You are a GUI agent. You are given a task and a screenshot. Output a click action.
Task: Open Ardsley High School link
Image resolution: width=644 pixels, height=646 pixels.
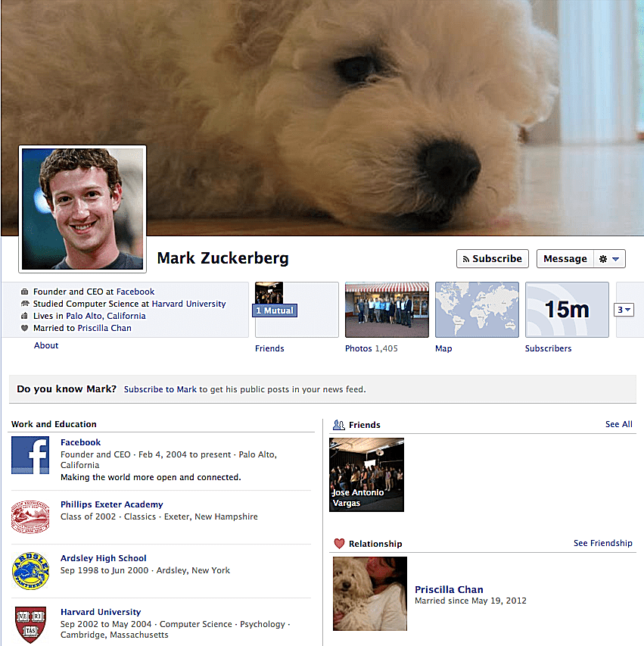point(104,558)
